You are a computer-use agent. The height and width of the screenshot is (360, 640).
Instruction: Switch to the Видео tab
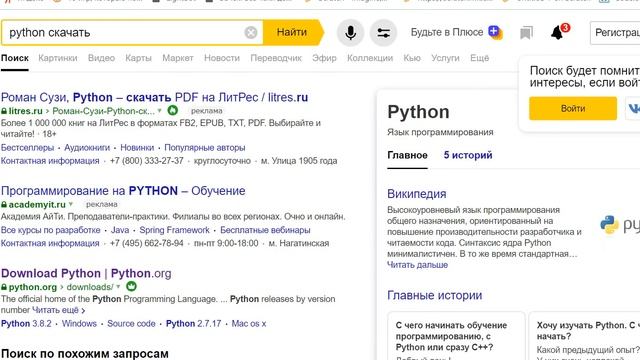(101, 58)
